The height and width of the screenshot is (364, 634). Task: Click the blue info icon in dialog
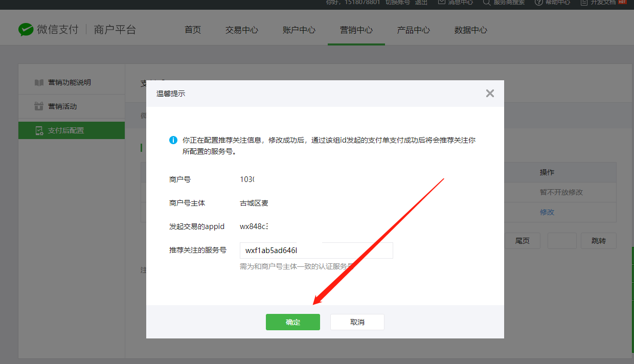174,140
